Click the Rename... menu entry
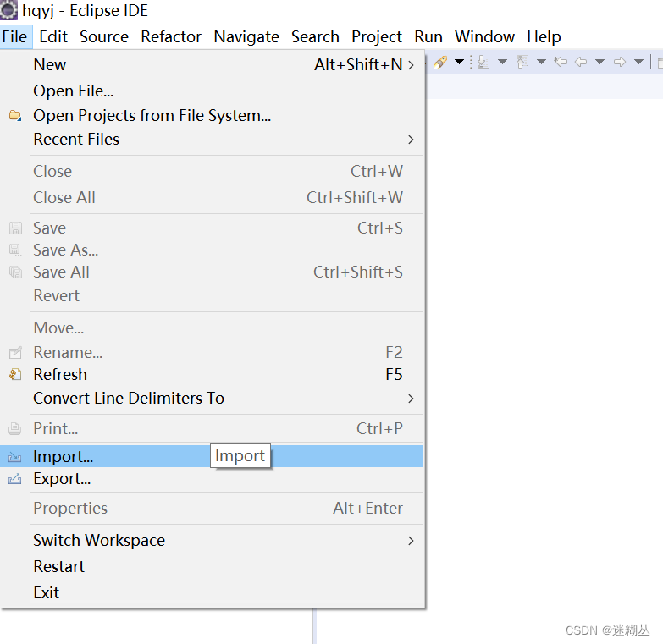The width and height of the screenshot is (663, 644). 212,352
